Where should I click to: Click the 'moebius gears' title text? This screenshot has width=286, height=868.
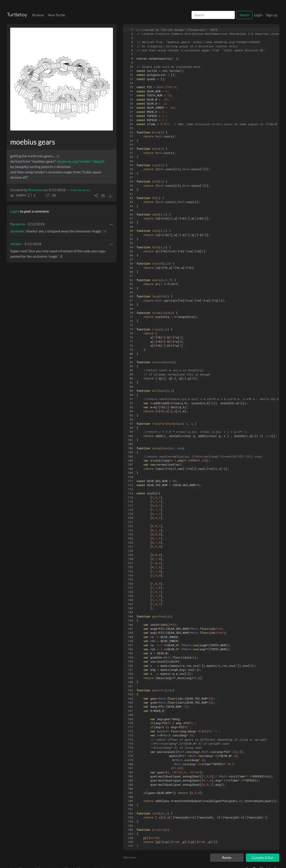pyautogui.click(x=33, y=142)
